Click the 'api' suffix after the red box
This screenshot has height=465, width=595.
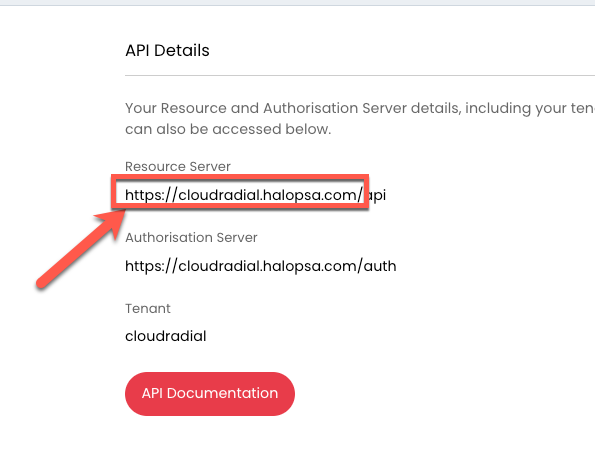pos(378,195)
